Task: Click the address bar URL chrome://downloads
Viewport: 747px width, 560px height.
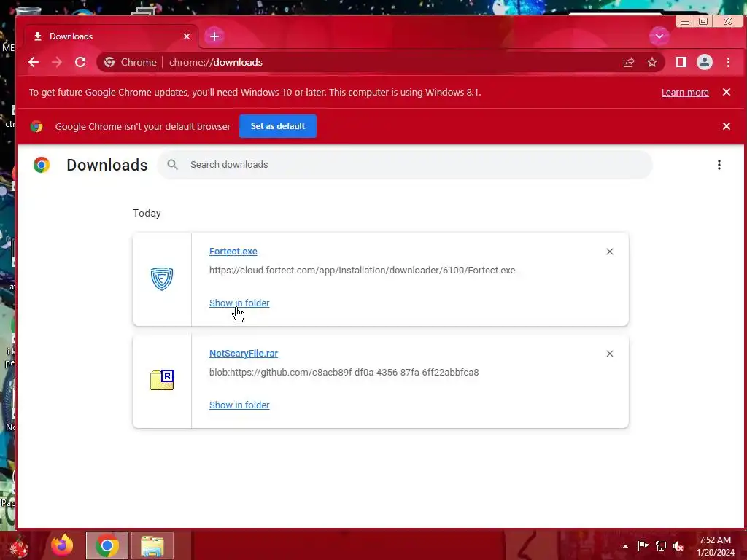Action: click(x=216, y=63)
